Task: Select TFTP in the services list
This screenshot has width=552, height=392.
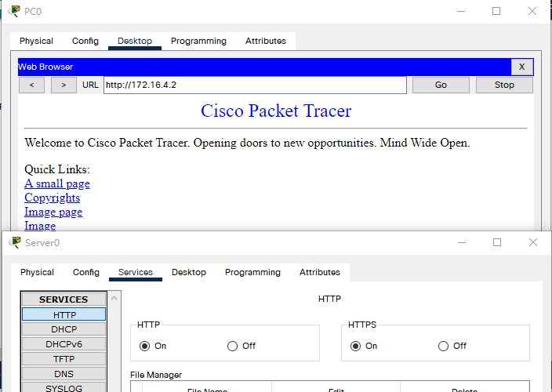Action: coord(64,359)
